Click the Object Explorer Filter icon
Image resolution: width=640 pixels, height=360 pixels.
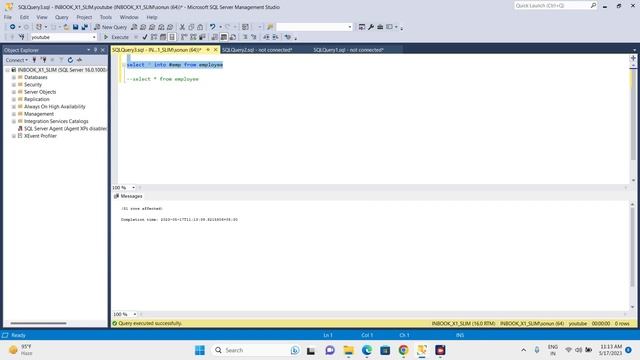[61, 60]
